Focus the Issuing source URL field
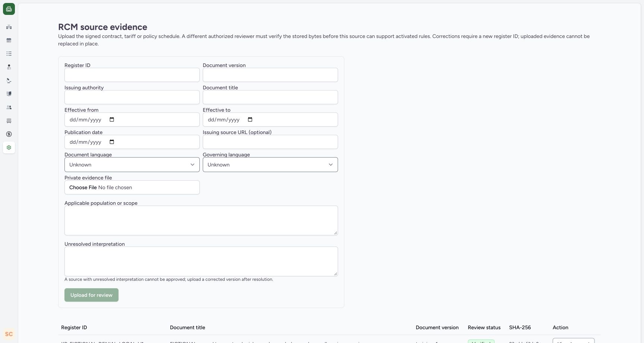The image size is (644, 343). pos(270,142)
